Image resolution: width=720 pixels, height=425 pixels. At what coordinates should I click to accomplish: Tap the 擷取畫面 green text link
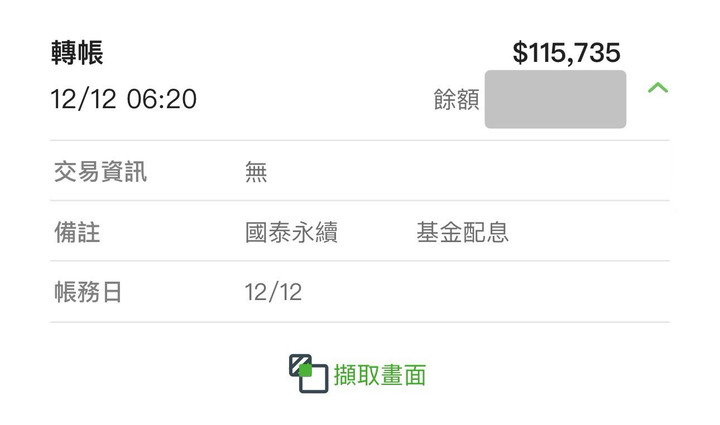tap(380, 375)
